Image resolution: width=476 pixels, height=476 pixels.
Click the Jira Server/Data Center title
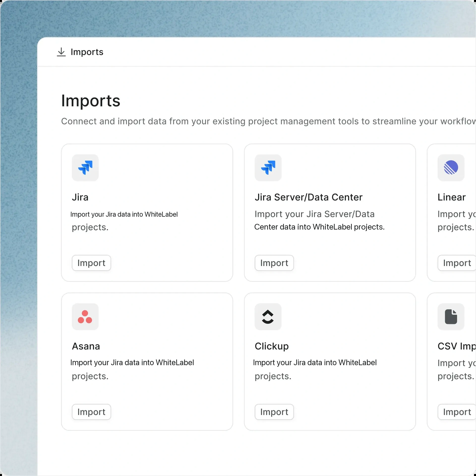[308, 197]
